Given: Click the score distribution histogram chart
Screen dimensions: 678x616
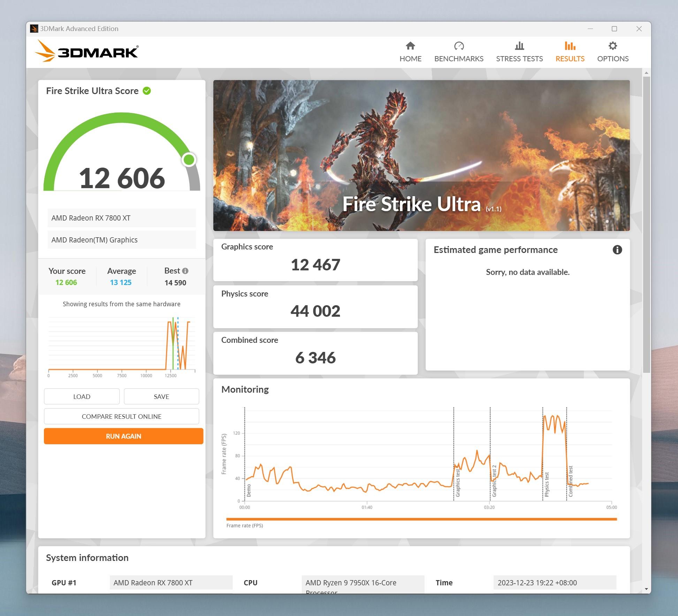Looking at the screenshot, I should pyautogui.click(x=122, y=347).
